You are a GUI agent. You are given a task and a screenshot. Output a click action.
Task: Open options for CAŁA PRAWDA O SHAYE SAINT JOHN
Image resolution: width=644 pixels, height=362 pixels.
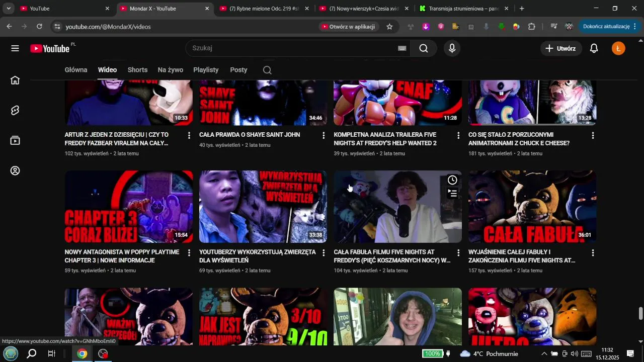[x=324, y=135]
